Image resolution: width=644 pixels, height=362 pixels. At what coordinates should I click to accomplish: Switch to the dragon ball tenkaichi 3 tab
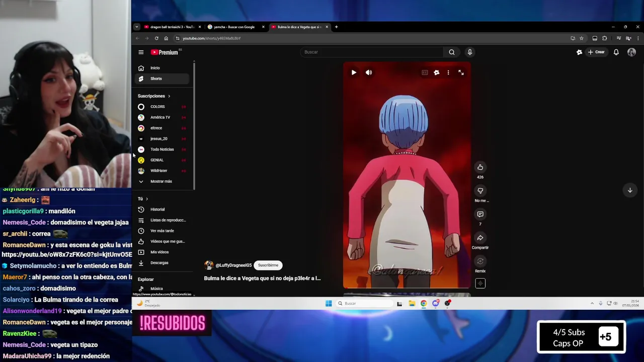point(171,27)
